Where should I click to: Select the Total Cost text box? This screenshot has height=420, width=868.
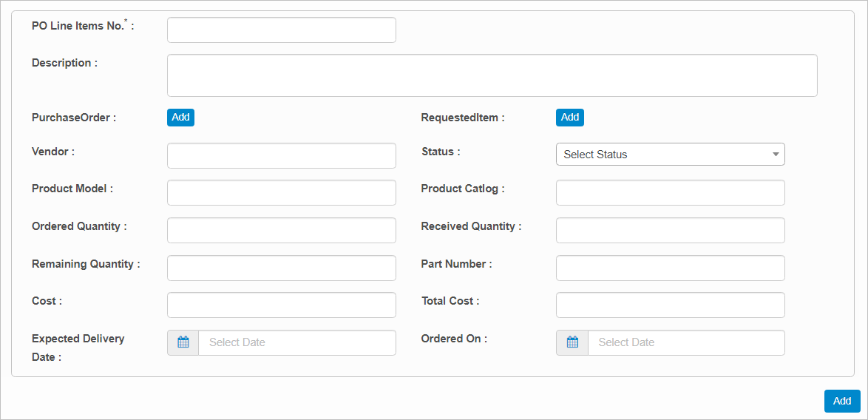click(670, 305)
